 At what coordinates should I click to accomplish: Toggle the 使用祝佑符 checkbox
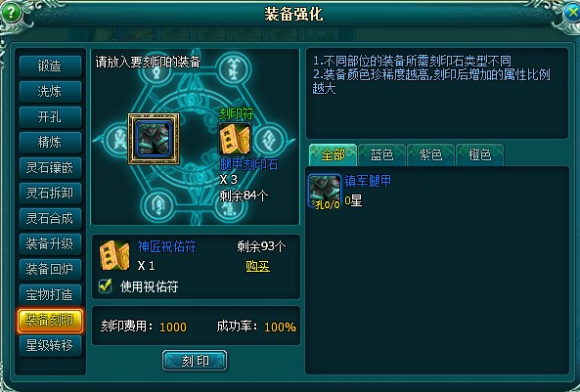click(x=106, y=285)
